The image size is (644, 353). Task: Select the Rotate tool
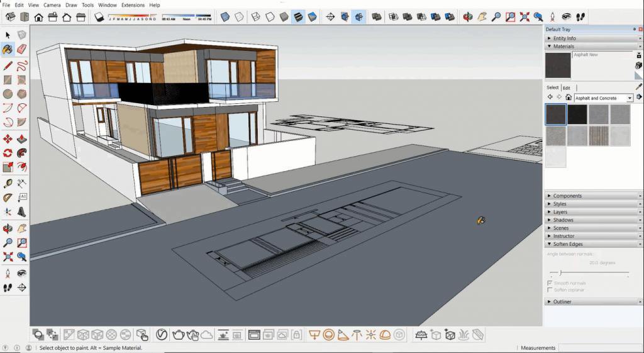pyautogui.click(x=8, y=153)
